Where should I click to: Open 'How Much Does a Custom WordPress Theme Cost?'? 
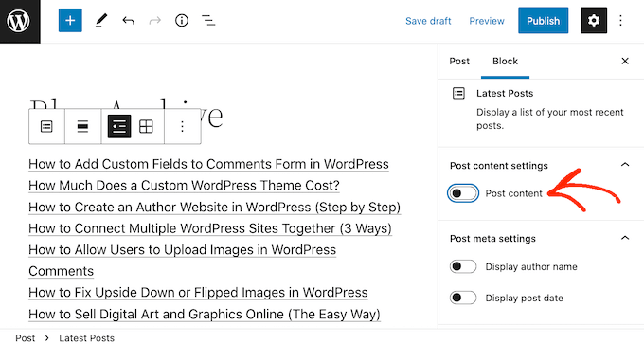click(x=184, y=186)
